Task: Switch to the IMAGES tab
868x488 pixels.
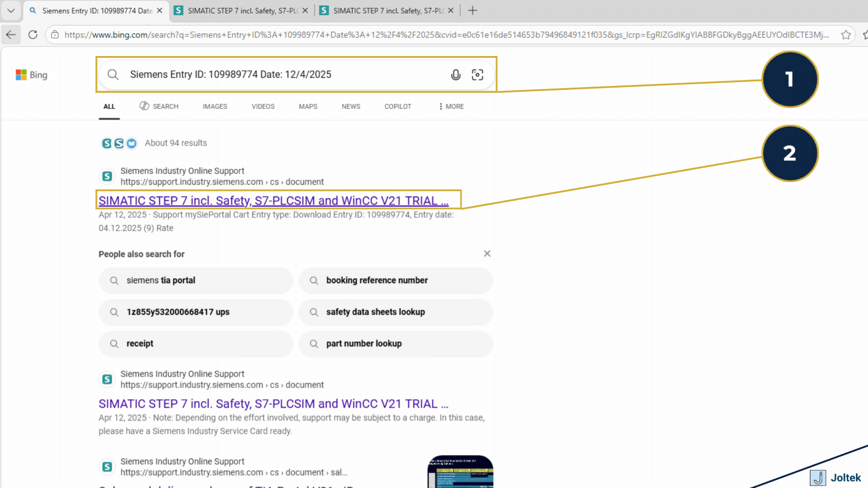Action: [215, 106]
